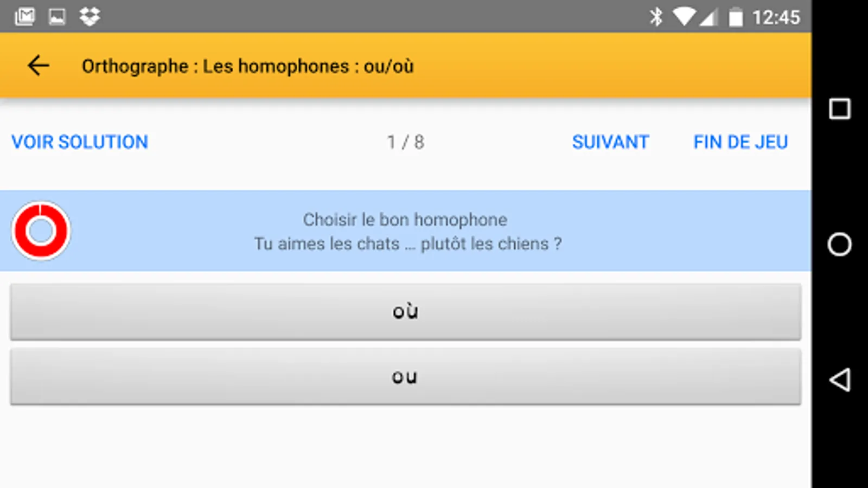This screenshot has height=488, width=868.
Task: Open the Gmail notification icon
Action: 25,17
